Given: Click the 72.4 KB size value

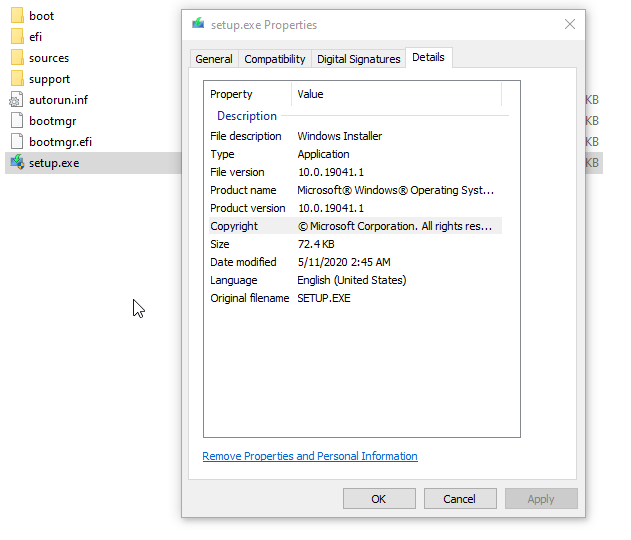Looking at the screenshot, I should coord(316,244).
